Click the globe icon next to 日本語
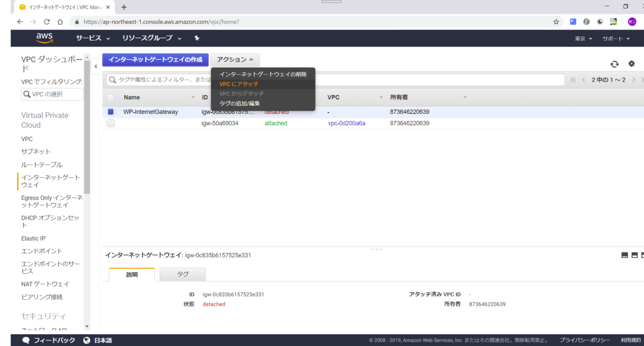644x346 pixels. 87,340
